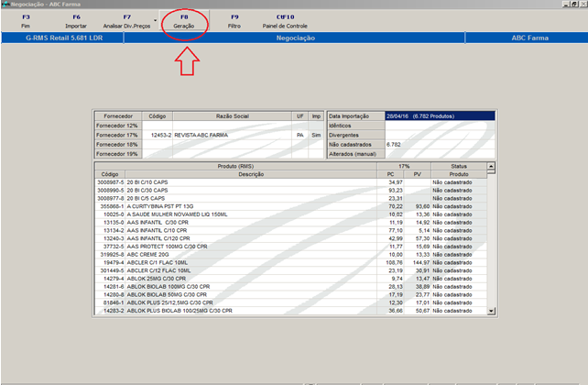Image resolution: width=588 pixels, height=385 pixels.
Task: Select row ABLOK PLUS BIOLAB 100/25MG C/30 CPR
Action: pos(290,311)
